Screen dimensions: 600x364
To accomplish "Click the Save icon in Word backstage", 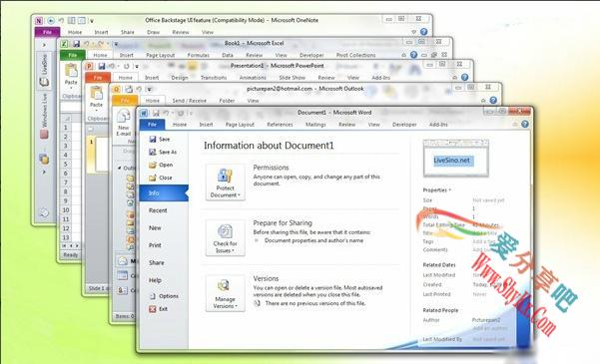I will pyautogui.click(x=153, y=140).
